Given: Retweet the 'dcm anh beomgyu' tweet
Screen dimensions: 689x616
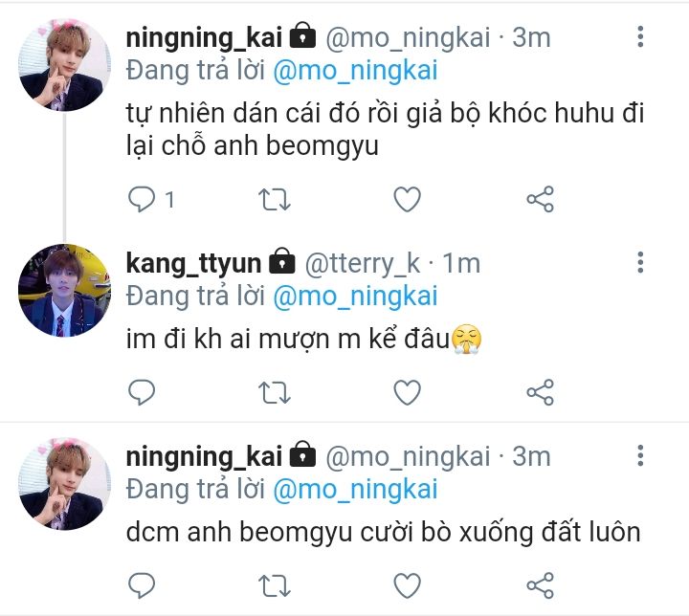Looking at the screenshot, I should 276,583.
